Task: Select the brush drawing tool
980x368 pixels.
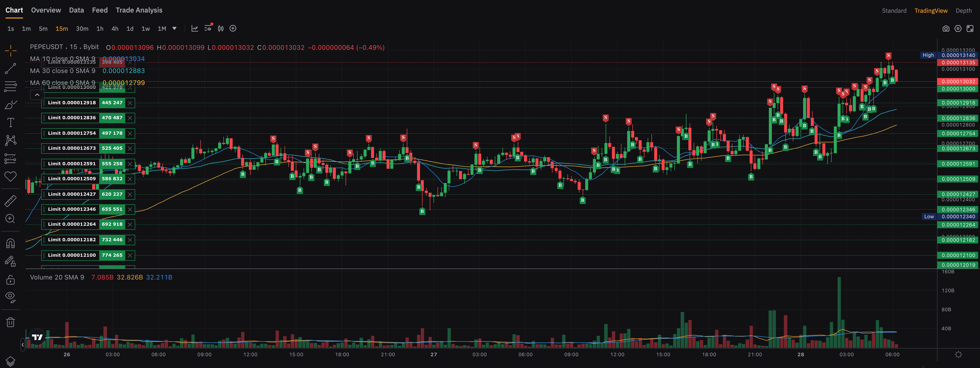Action: coord(10,105)
